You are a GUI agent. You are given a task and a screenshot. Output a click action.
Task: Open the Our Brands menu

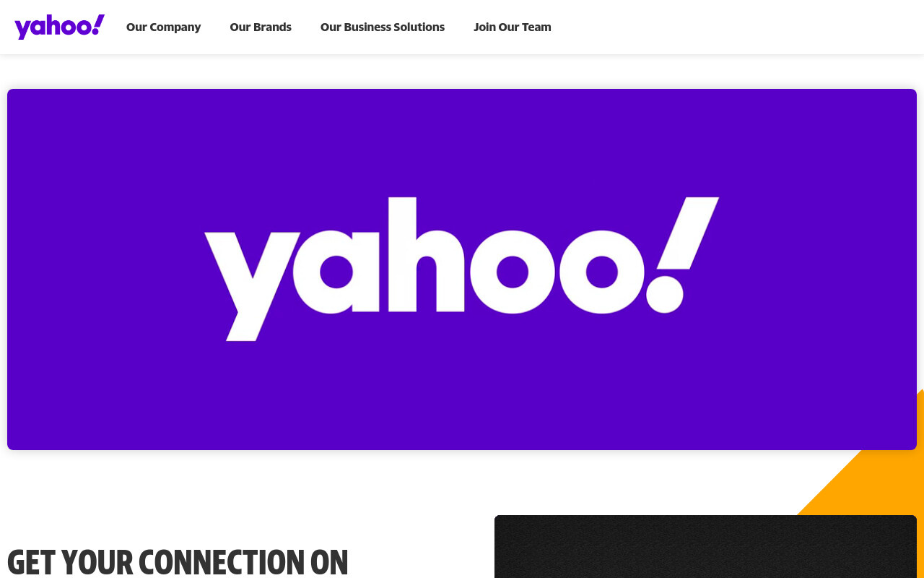click(x=261, y=27)
